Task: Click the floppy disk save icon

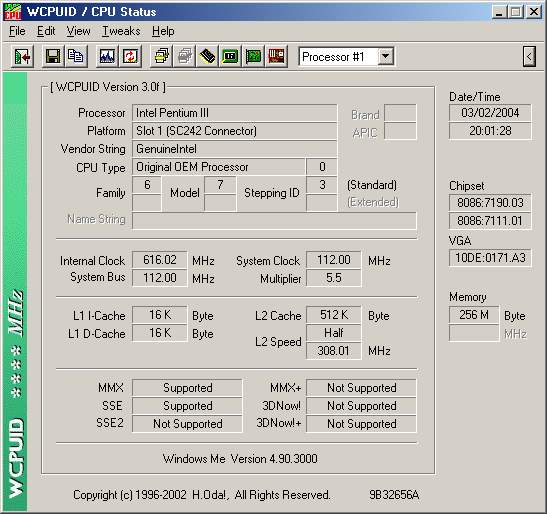Action: point(53,56)
